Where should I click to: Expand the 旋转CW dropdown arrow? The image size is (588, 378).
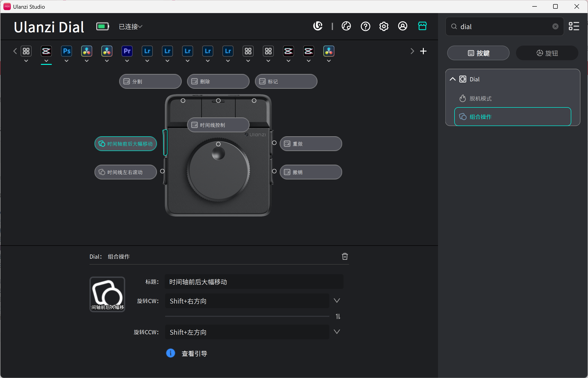pyautogui.click(x=337, y=301)
